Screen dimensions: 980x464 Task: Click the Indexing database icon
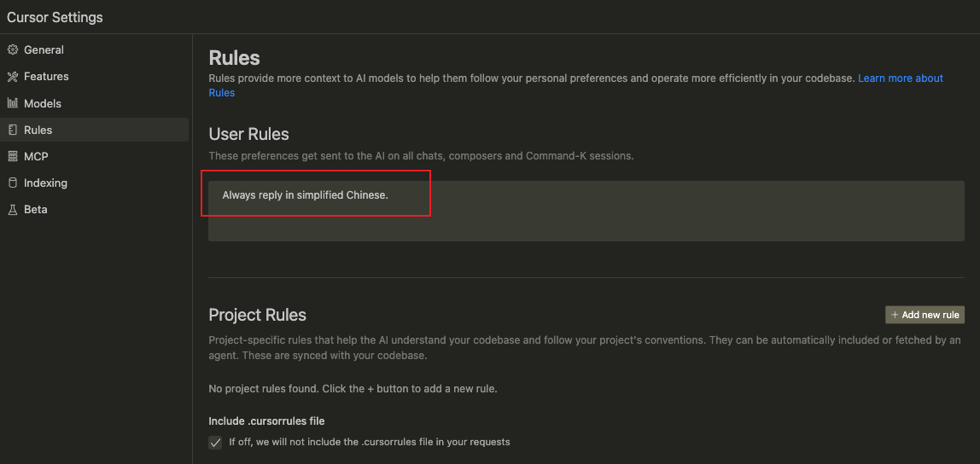pos(13,183)
